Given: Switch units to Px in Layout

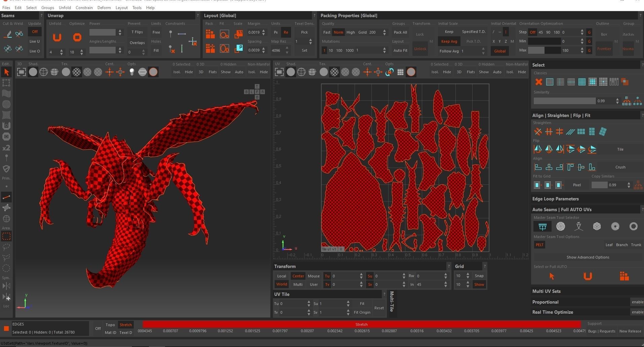Looking at the screenshot, I should [x=276, y=32].
